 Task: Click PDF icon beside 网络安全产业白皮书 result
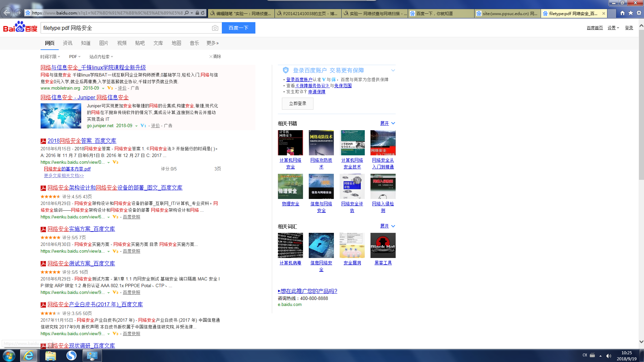coord(43,305)
